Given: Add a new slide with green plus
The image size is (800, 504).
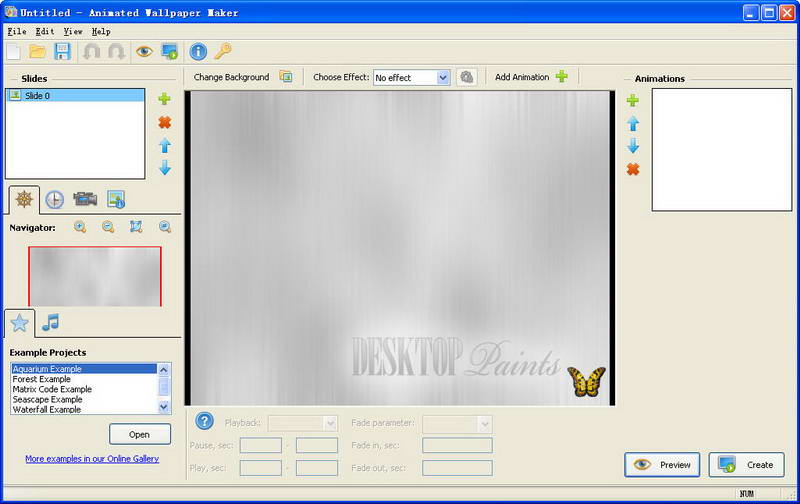Looking at the screenshot, I should (x=164, y=98).
